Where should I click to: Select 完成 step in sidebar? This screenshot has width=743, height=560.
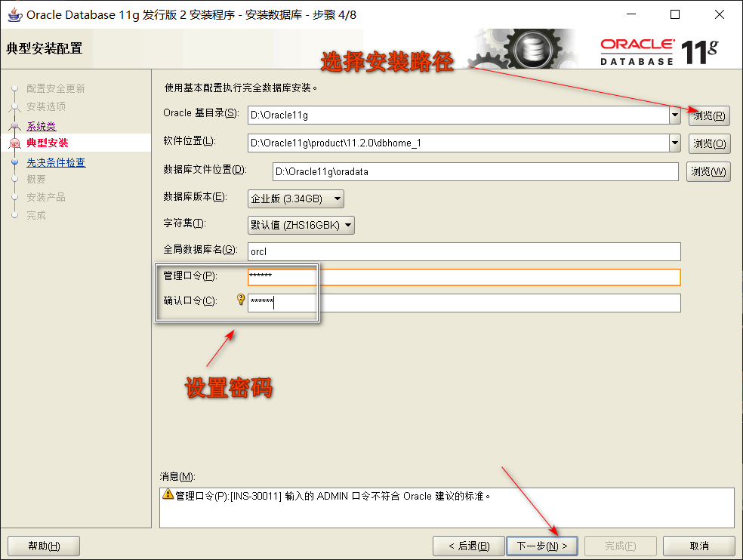36,215
